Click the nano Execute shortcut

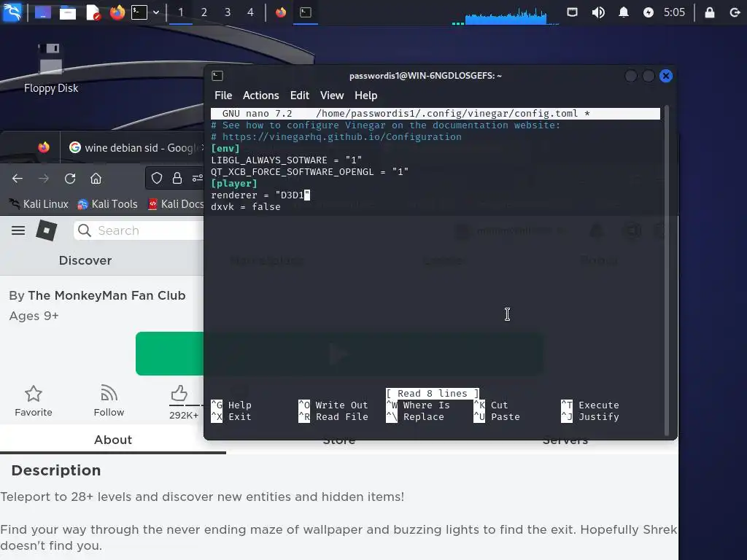[x=590, y=405]
